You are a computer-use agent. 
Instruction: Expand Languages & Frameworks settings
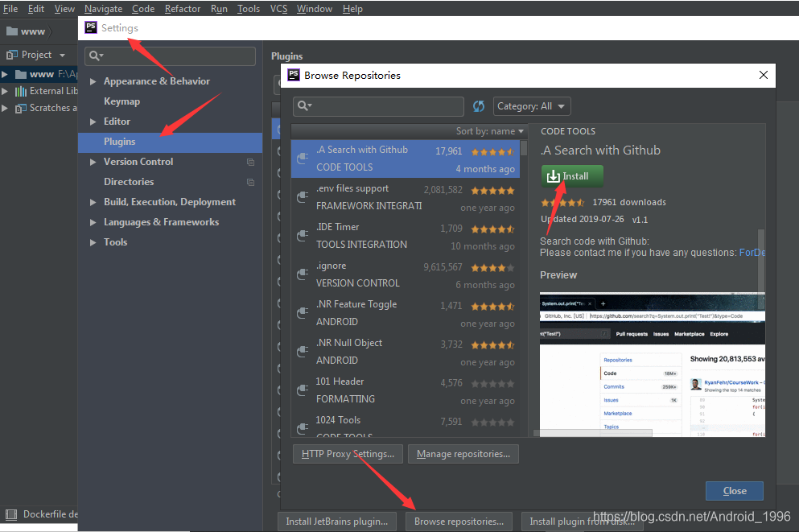tap(93, 222)
